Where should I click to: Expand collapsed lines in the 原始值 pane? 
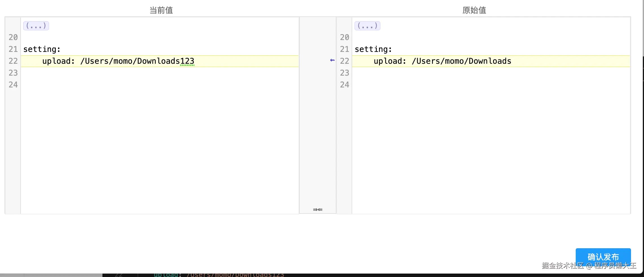[367, 26]
